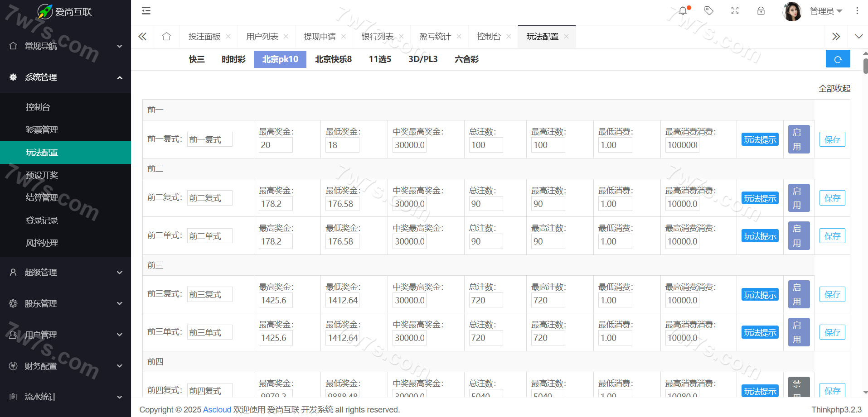Click the tag icon in header
Image resolution: width=868 pixels, height=417 pixels.
click(709, 11)
